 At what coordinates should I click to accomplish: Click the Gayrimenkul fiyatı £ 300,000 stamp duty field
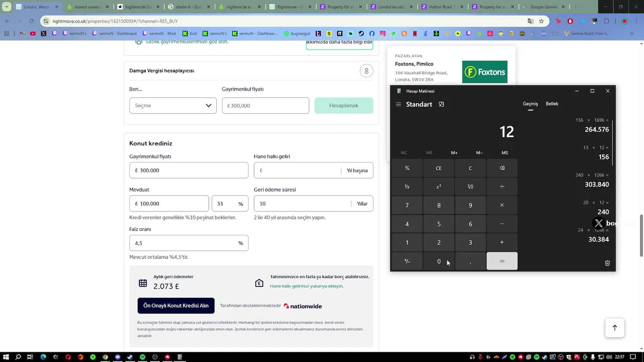click(x=265, y=106)
